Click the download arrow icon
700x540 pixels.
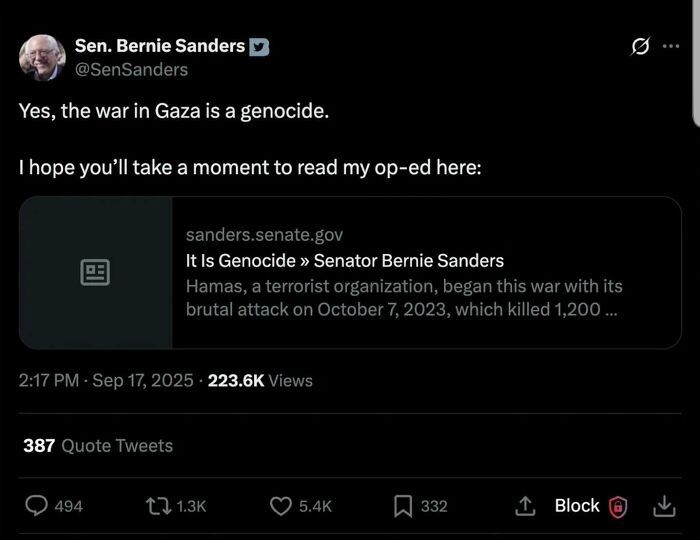664,507
